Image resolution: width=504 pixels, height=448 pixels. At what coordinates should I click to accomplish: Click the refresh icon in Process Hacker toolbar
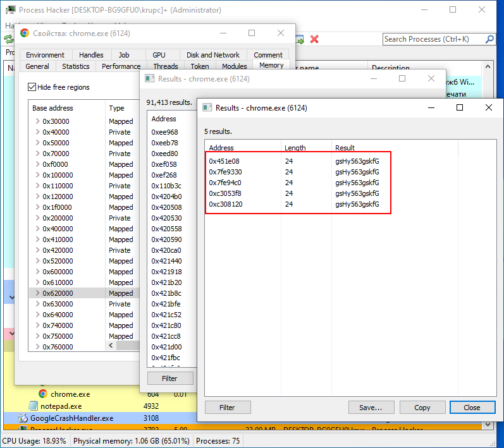tap(9, 40)
